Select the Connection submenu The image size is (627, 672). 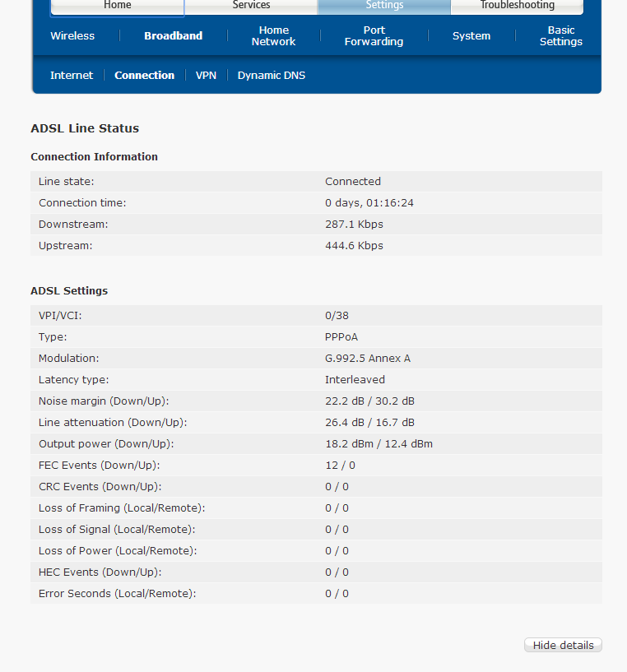[145, 76]
